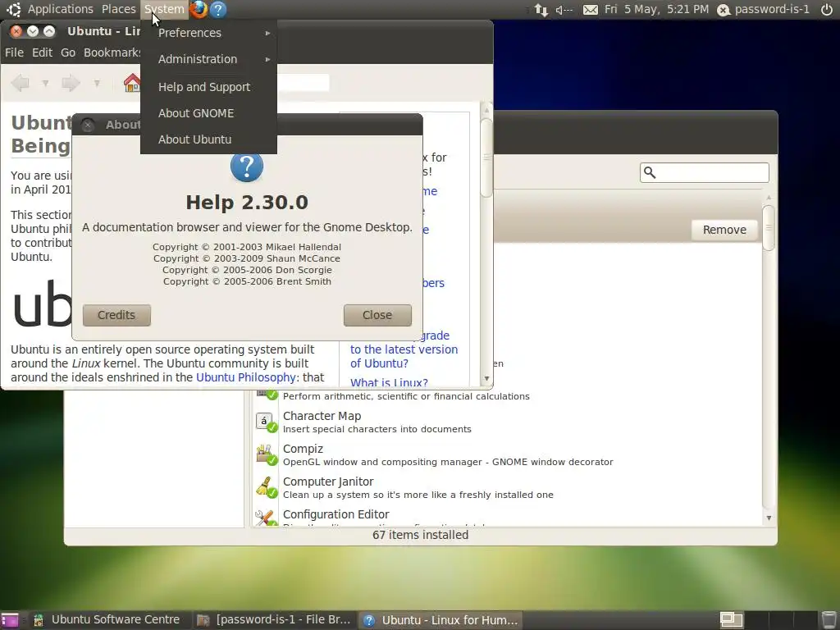Viewport: 840px width, 630px height.
Task: Open the mail envelope indicator
Action: (x=591, y=10)
